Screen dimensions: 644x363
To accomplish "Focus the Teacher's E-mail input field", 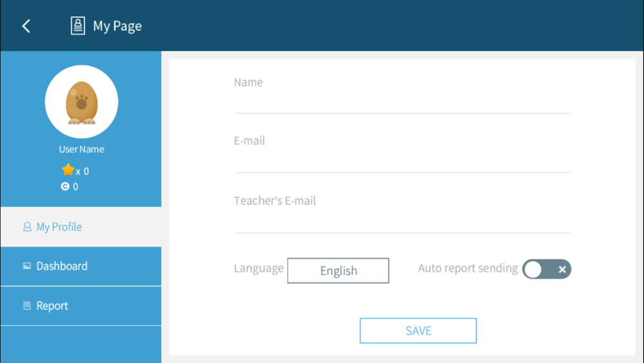I will tap(402, 221).
